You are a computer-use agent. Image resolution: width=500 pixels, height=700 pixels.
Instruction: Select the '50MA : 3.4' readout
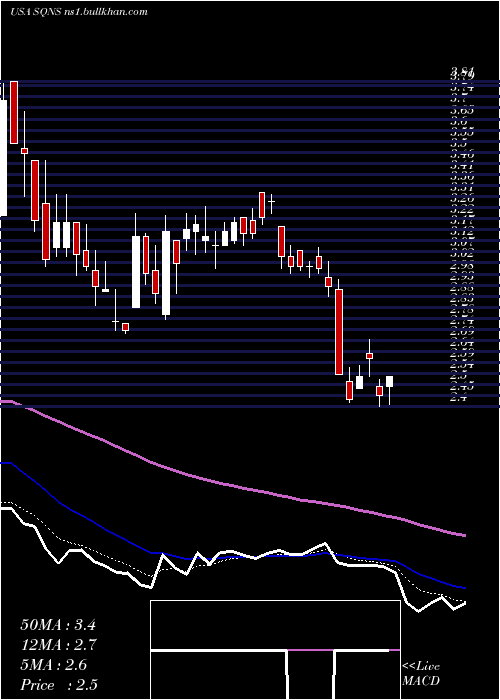click(58, 625)
